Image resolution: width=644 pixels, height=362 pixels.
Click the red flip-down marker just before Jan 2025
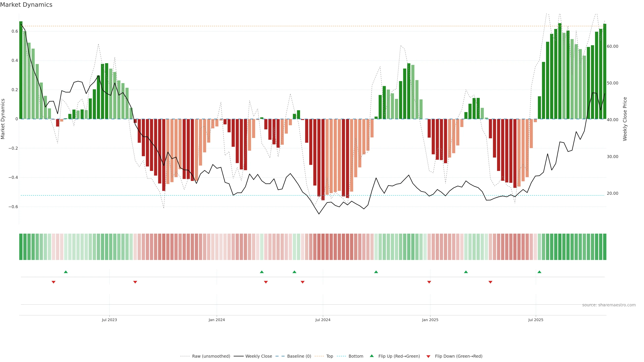coord(429,282)
